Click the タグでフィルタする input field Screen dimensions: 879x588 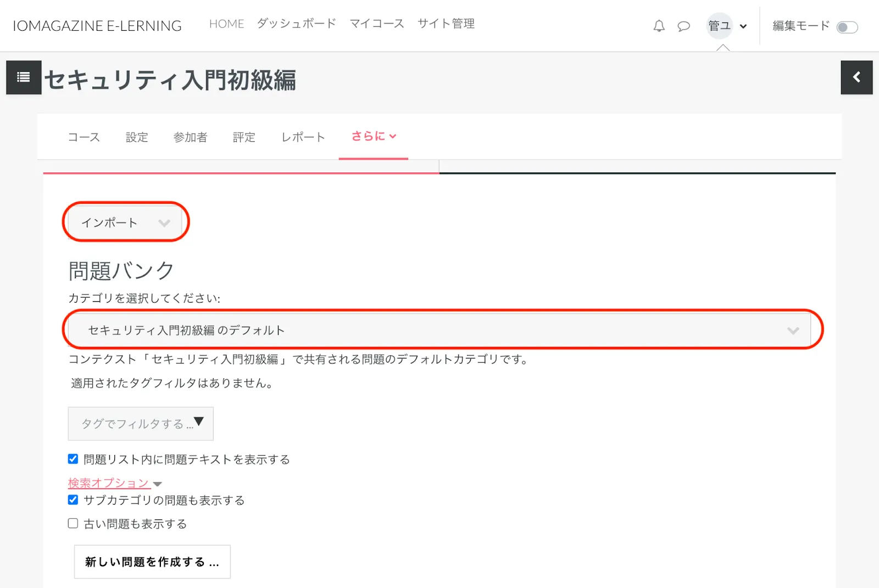(135, 424)
